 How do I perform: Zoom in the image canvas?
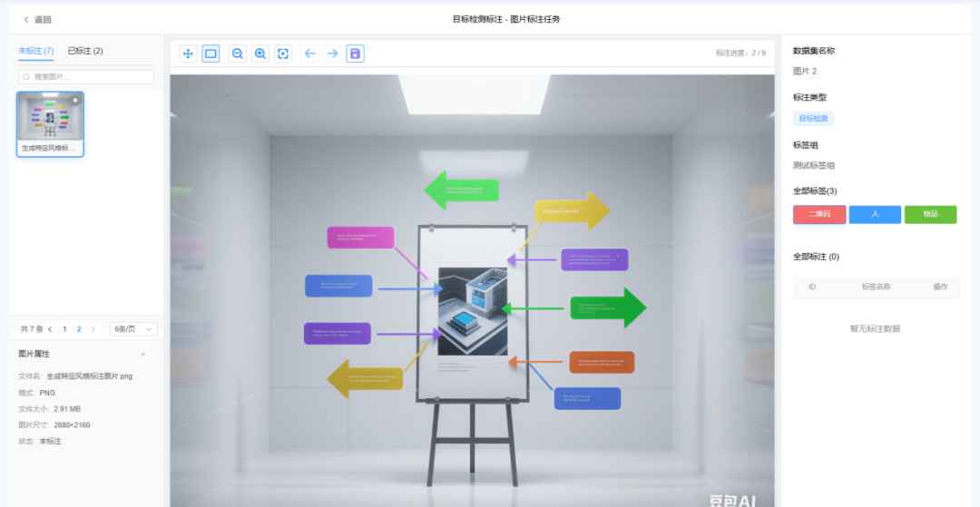click(x=260, y=54)
